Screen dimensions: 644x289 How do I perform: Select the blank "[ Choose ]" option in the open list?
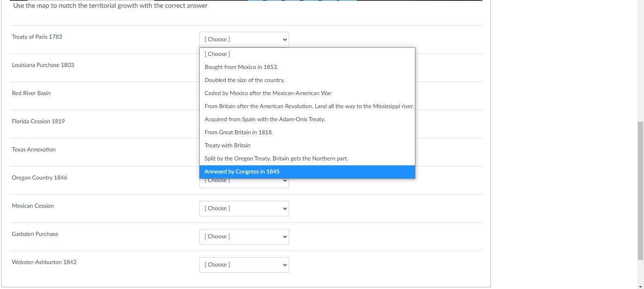pos(217,54)
